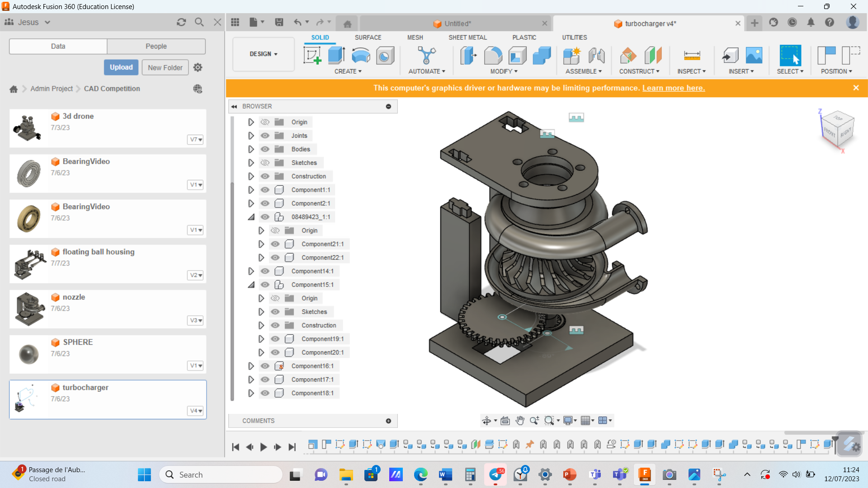Open the Extrude tool in Create panel
This screenshot has width=868, height=488.
point(336,56)
